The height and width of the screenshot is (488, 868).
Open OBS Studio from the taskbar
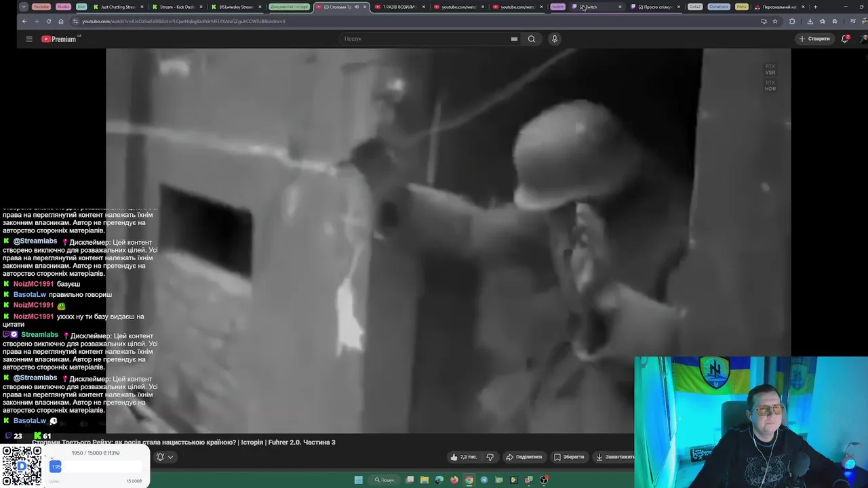[544, 480]
